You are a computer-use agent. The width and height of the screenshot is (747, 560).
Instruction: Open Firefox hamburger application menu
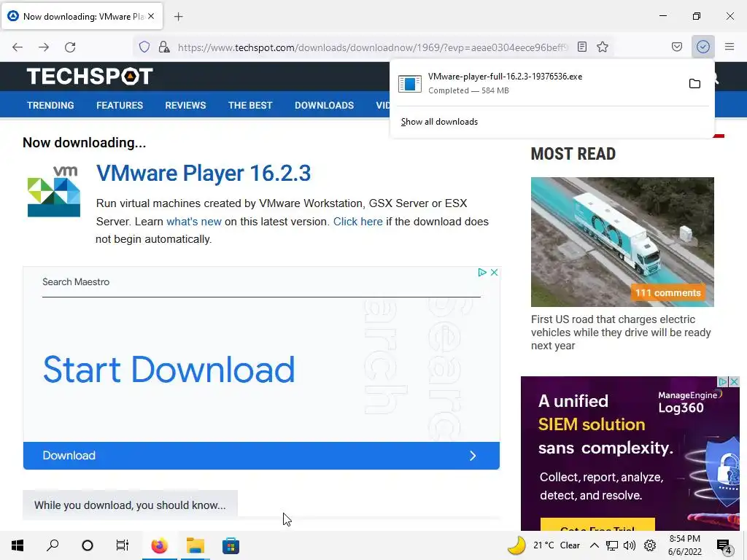tap(729, 47)
